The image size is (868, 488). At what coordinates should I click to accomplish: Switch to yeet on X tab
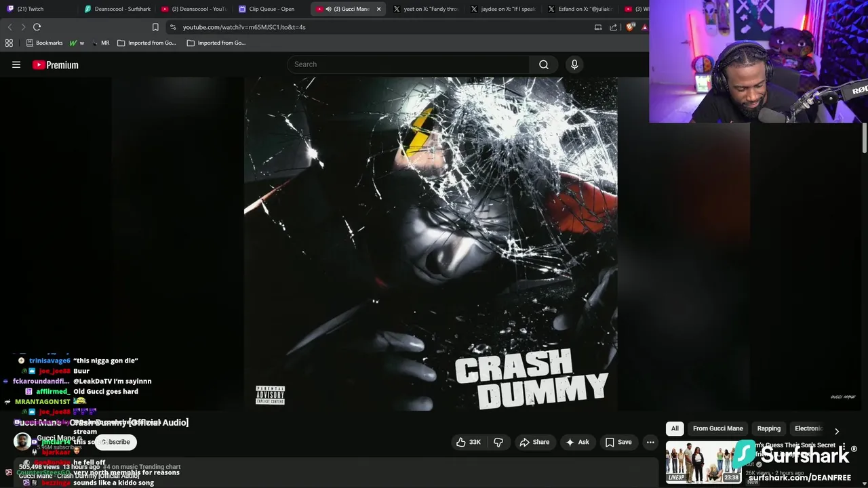(x=427, y=9)
